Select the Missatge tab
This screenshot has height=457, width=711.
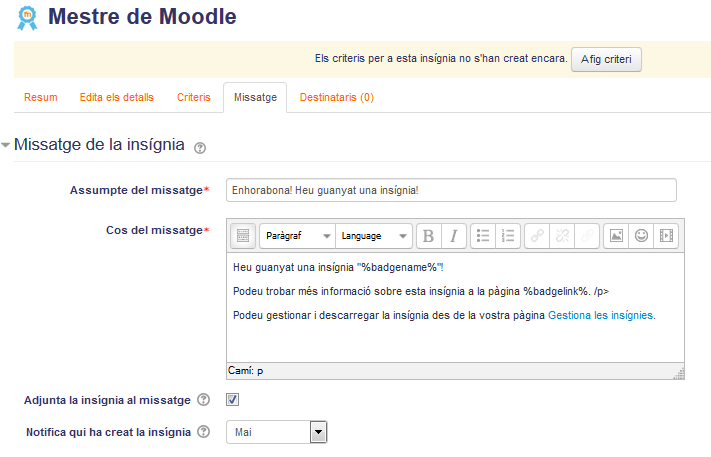click(x=255, y=97)
